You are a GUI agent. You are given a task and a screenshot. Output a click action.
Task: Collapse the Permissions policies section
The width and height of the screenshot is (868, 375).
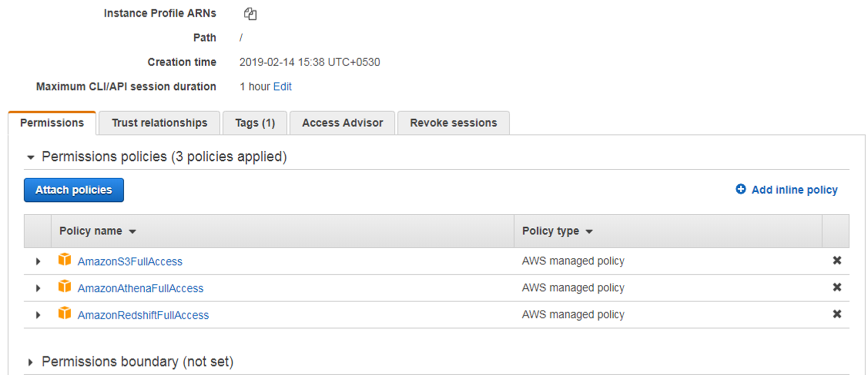point(31,157)
